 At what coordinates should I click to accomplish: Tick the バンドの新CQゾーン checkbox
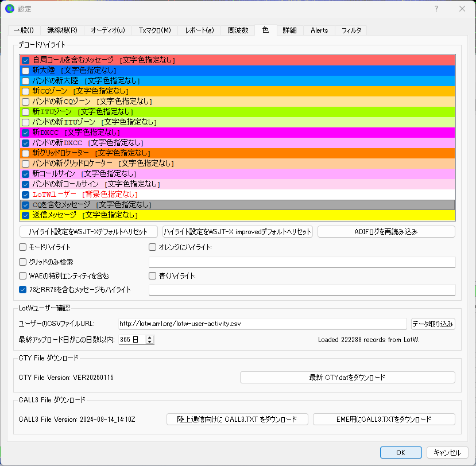tap(25, 102)
